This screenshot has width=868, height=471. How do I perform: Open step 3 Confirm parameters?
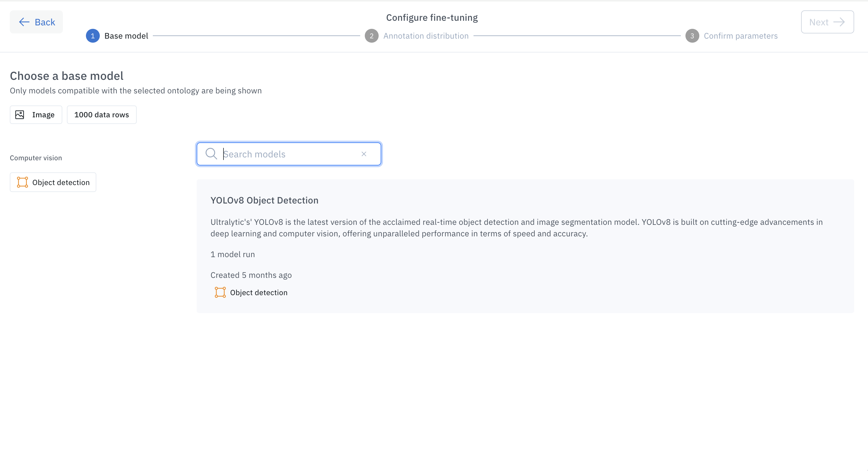coord(732,36)
